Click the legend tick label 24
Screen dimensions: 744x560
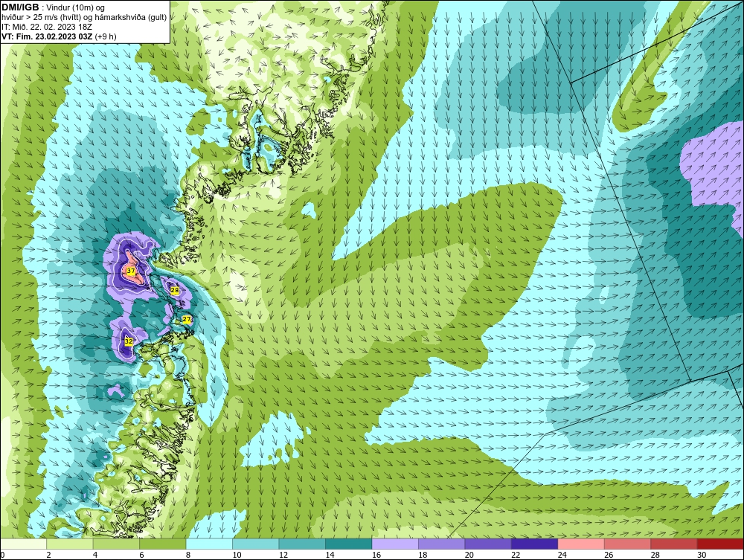[562, 555]
